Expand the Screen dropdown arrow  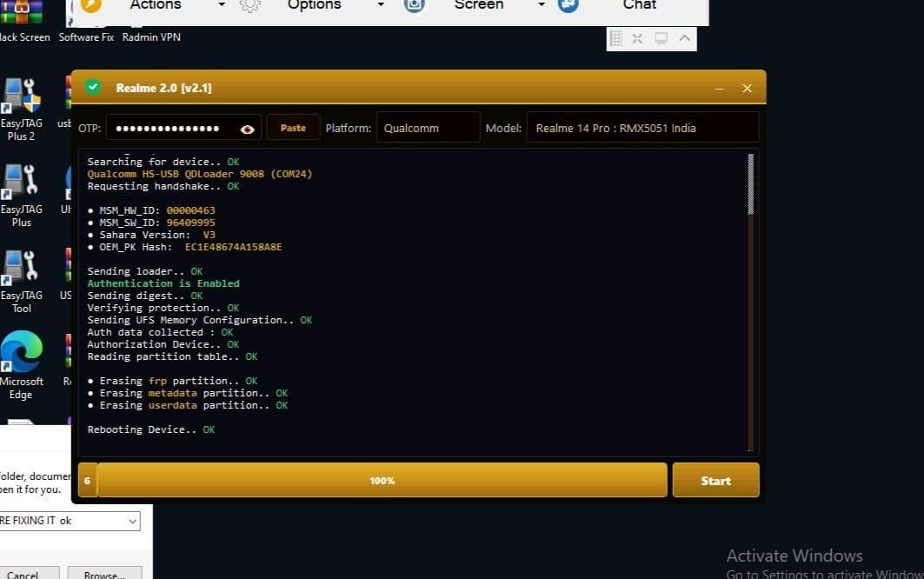542,4
